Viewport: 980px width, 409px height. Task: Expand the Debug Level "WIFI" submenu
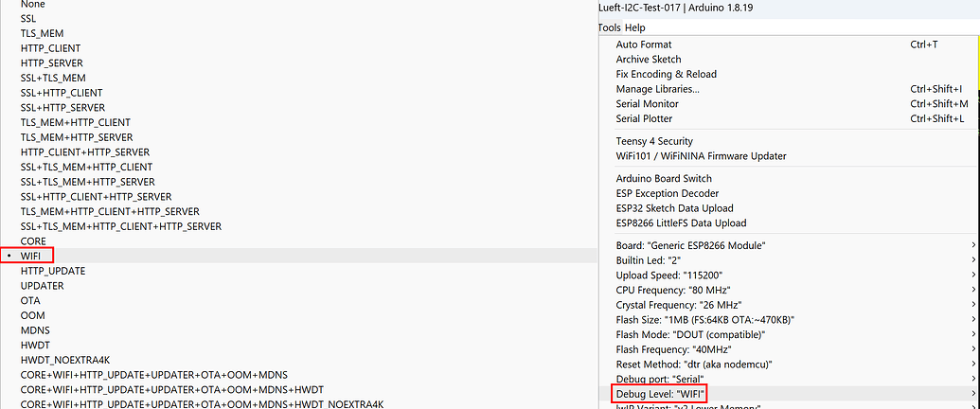point(661,393)
